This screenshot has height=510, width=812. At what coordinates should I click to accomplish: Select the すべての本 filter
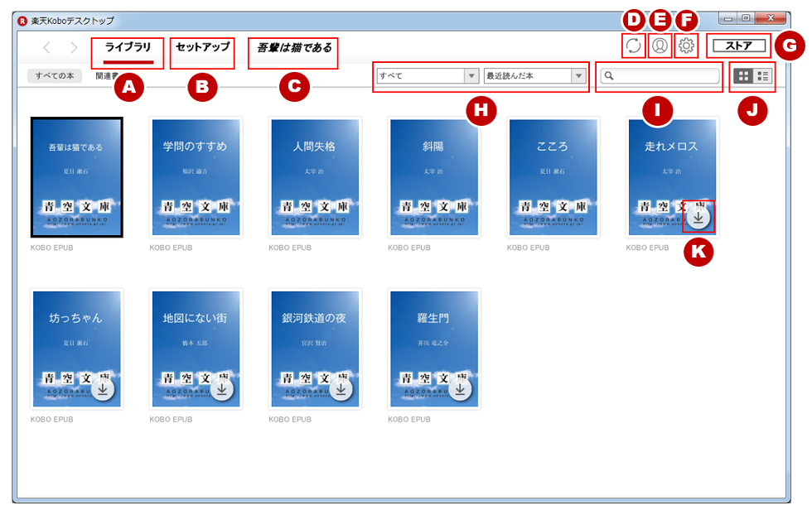pos(56,76)
